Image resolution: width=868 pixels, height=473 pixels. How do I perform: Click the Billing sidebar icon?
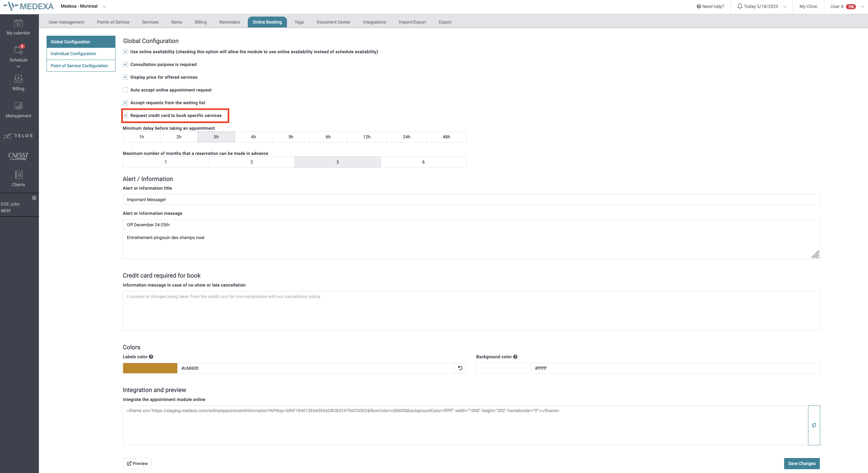[18, 79]
